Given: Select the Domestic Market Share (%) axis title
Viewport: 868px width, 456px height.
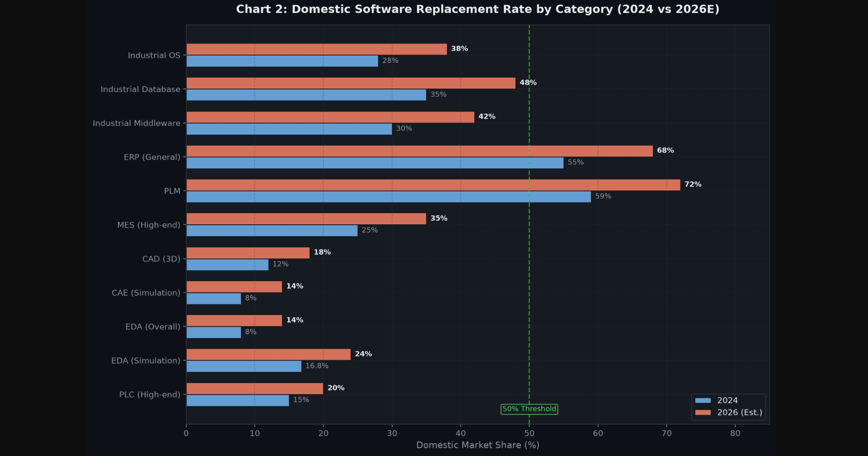Looking at the screenshot, I should pyautogui.click(x=477, y=445).
